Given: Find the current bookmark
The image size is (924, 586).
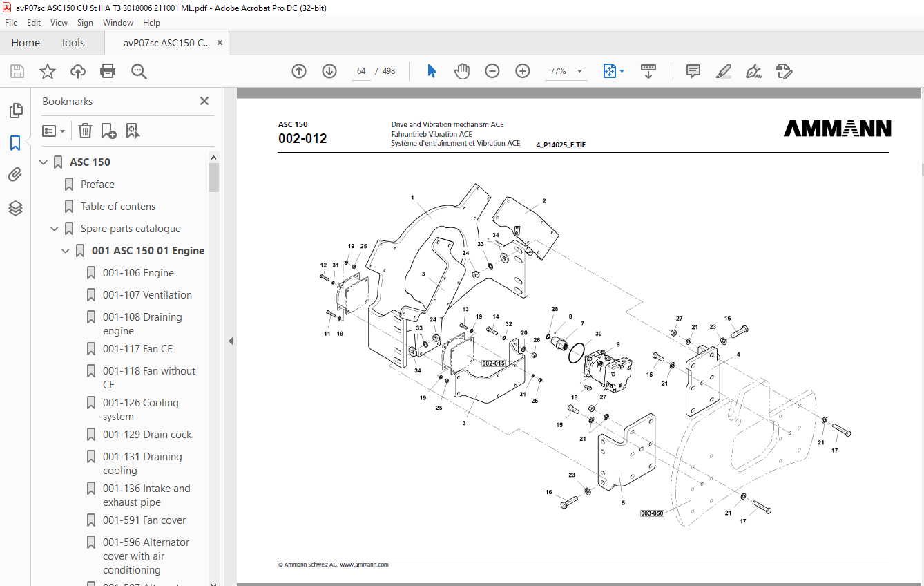Looking at the screenshot, I should [133, 131].
